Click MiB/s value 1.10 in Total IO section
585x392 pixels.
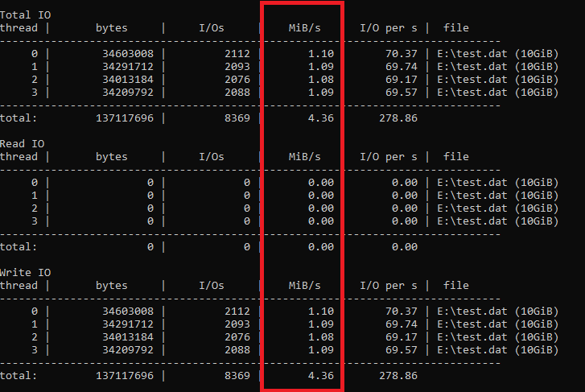[x=321, y=54]
